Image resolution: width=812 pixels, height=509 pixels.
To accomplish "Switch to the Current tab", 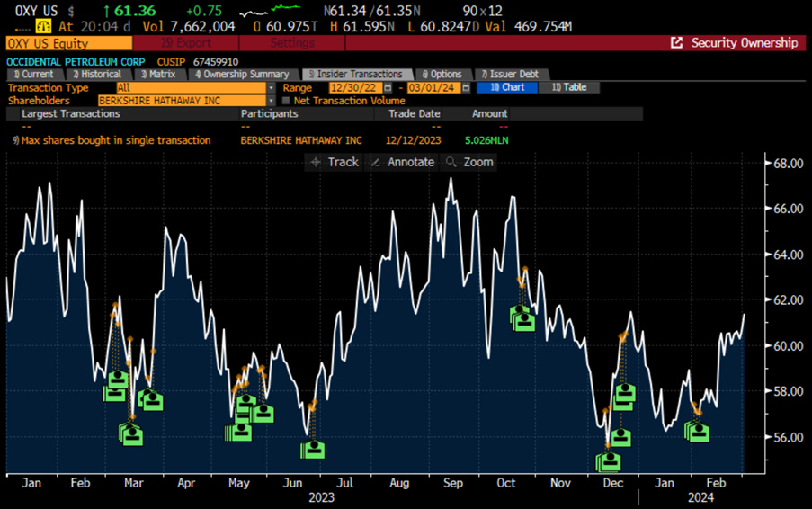I will click(x=34, y=74).
